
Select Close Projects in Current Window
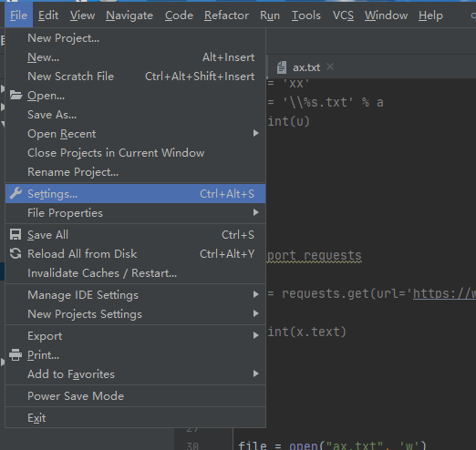(135, 153)
